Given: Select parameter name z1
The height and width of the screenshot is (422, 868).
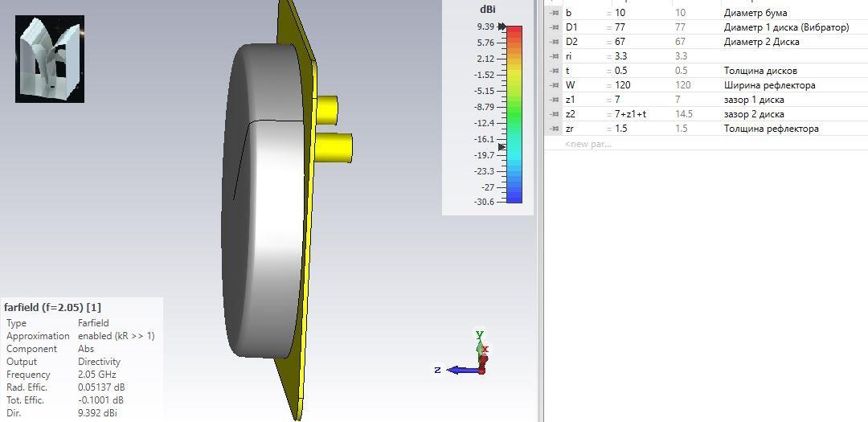Looking at the screenshot, I should click(x=570, y=100).
